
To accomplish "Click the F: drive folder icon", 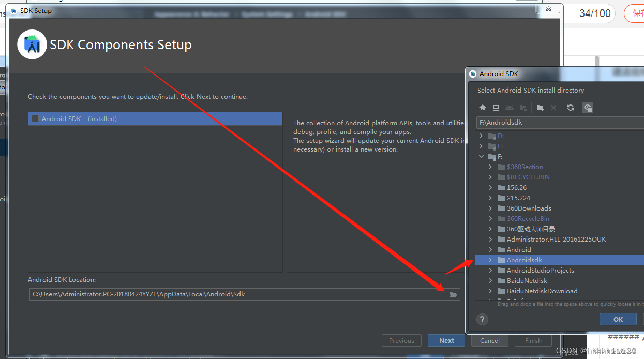I will coord(492,157).
